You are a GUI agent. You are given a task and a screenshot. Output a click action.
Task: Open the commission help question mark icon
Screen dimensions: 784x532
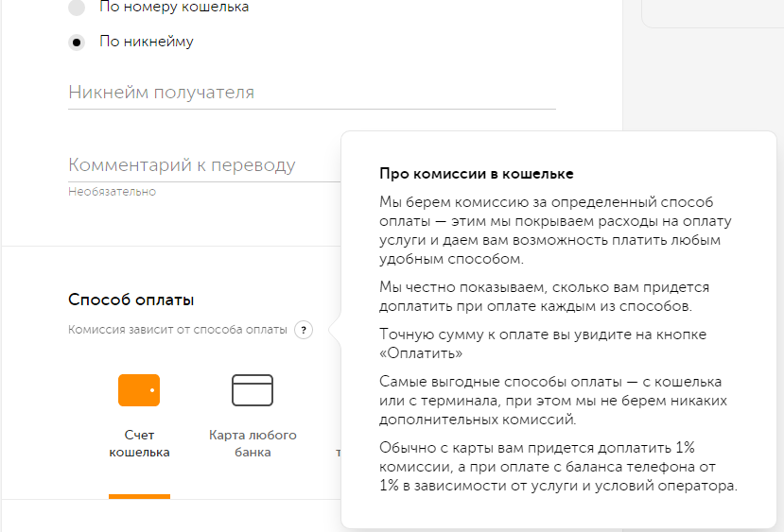303,330
